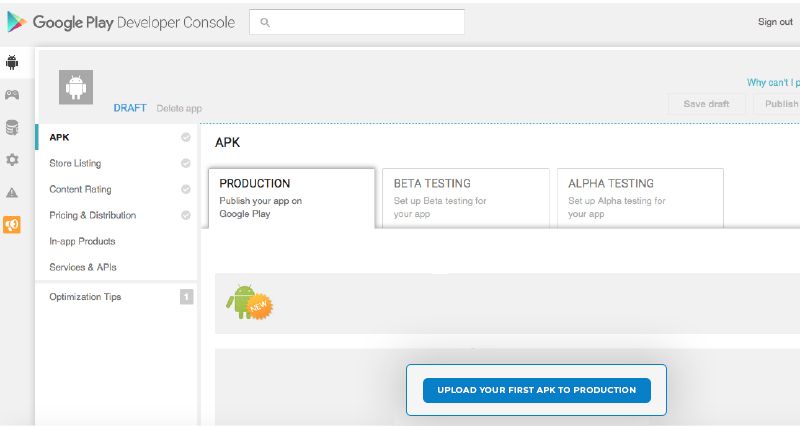Click the NEW Android robot icon
Viewport: 800px width, 426px height.
point(249,303)
